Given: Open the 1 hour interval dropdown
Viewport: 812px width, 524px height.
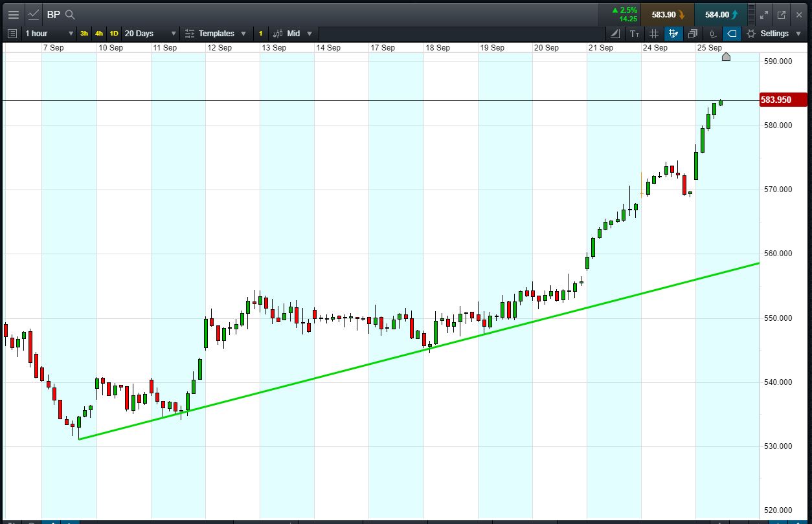Looking at the screenshot, I should (x=49, y=34).
